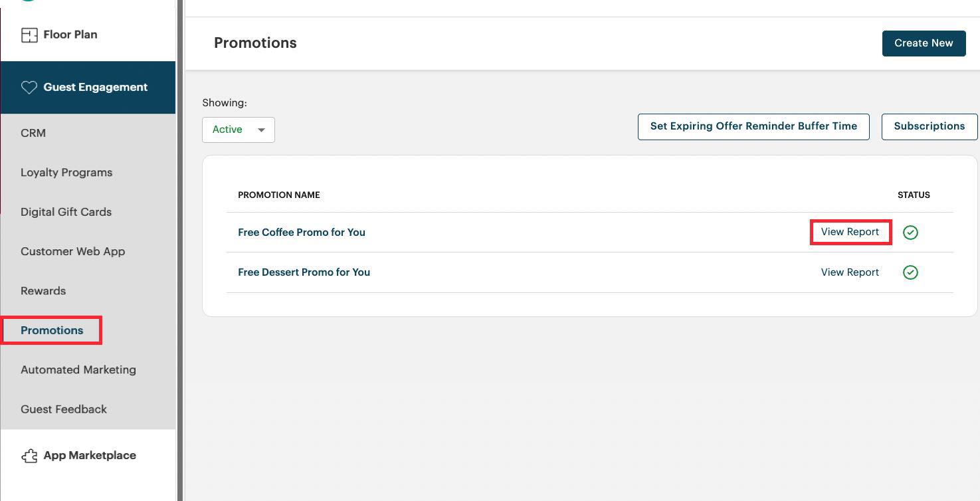
Task: Open Automated Marketing settings
Action: (78, 369)
